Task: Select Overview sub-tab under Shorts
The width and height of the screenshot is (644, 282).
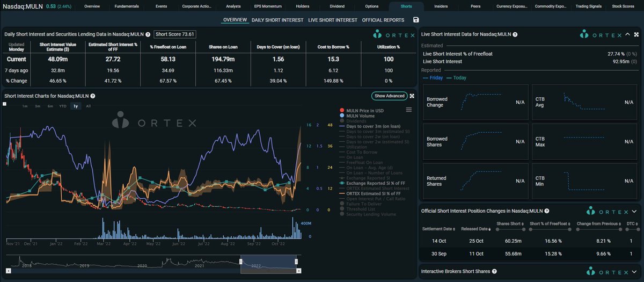Action: pyautogui.click(x=235, y=20)
